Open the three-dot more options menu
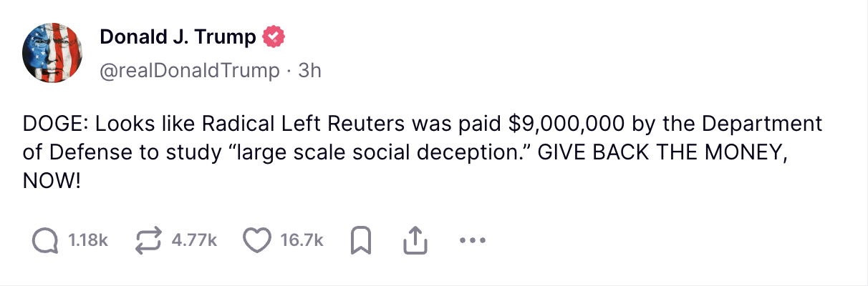This screenshot has height=286, width=868. (x=472, y=241)
